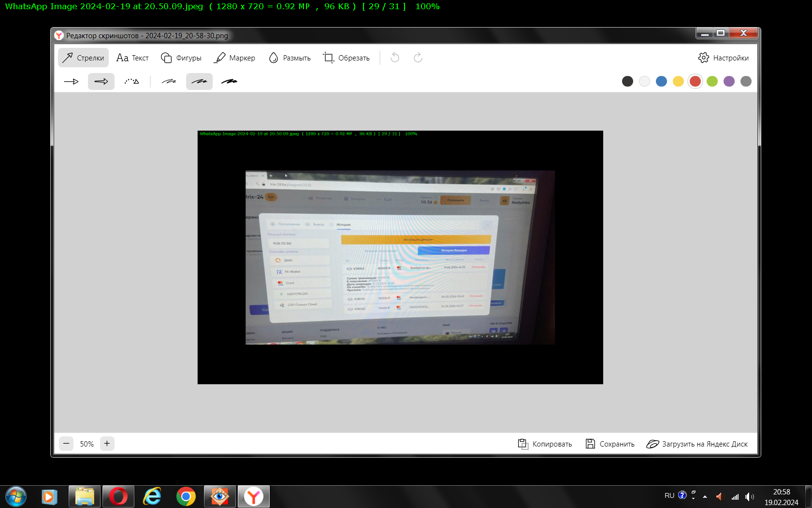Open Opera browser from taskbar
Image resolution: width=812 pixels, height=508 pixels.
118,496
